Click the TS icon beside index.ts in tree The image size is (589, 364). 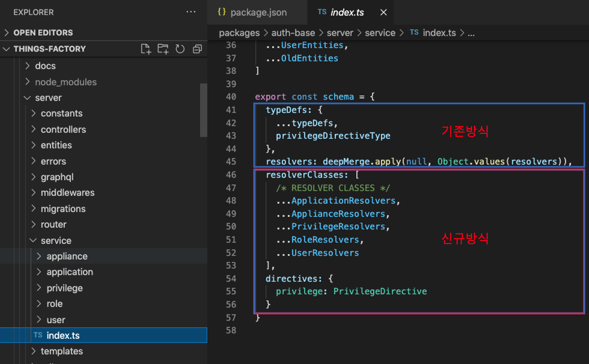(x=38, y=335)
